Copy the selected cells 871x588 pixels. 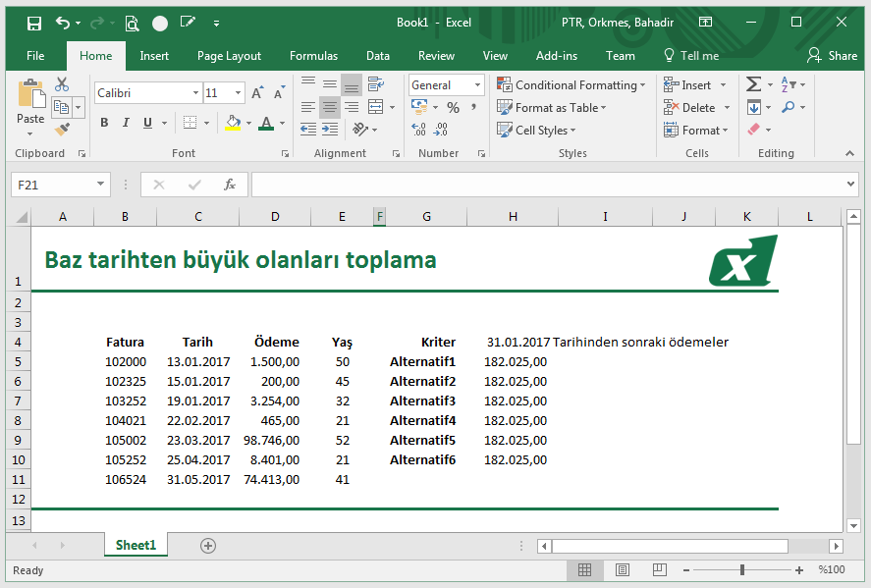point(61,107)
